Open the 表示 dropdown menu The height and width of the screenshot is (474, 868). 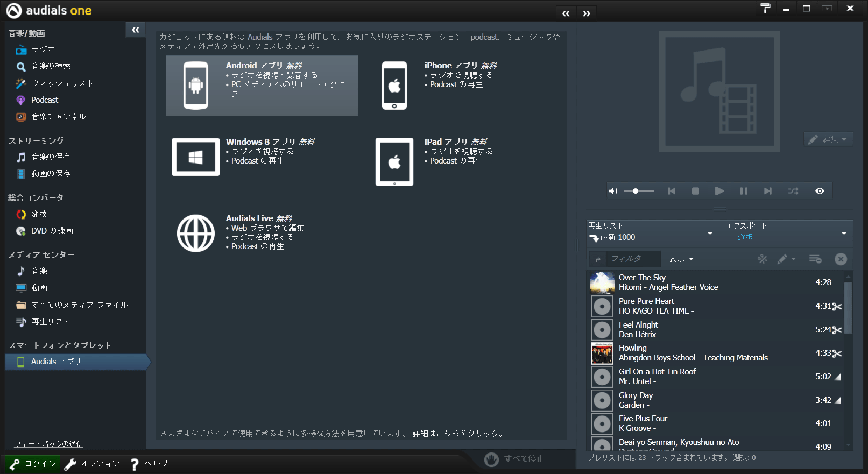point(681,259)
